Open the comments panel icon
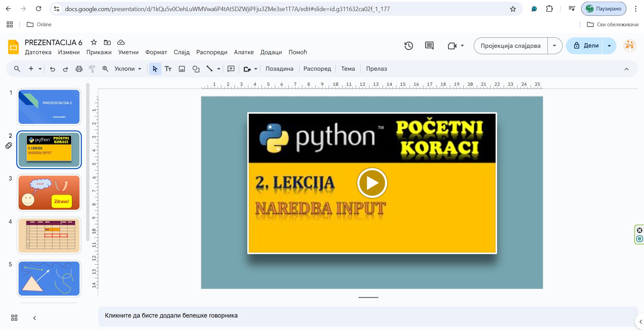Viewport: 644px width, 330px height. tap(429, 46)
